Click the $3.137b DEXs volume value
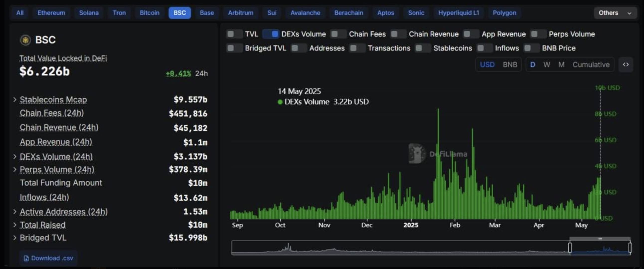The image size is (644, 269). coord(190,157)
